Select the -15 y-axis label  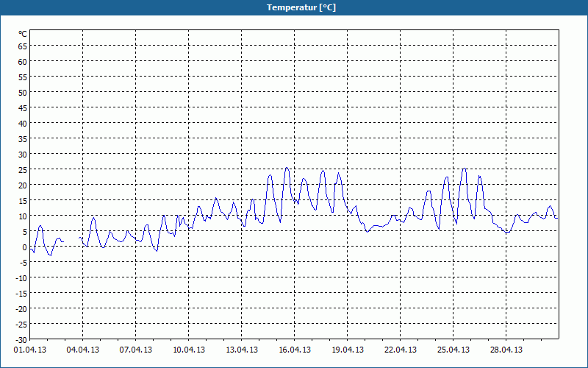pyautogui.click(x=21, y=294)
